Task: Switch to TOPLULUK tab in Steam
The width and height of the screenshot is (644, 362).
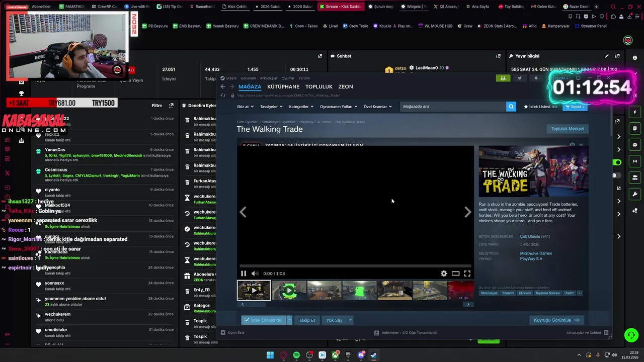Action: pos(319,86)
